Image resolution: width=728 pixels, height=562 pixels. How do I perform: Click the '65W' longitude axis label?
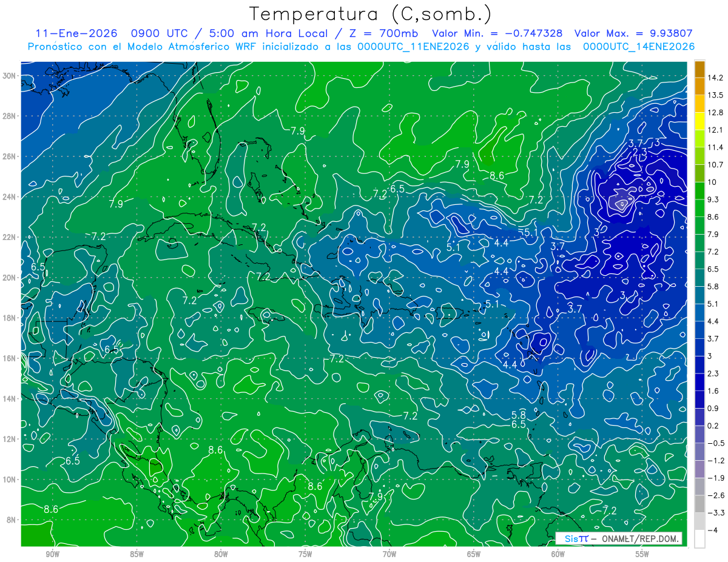474,554
